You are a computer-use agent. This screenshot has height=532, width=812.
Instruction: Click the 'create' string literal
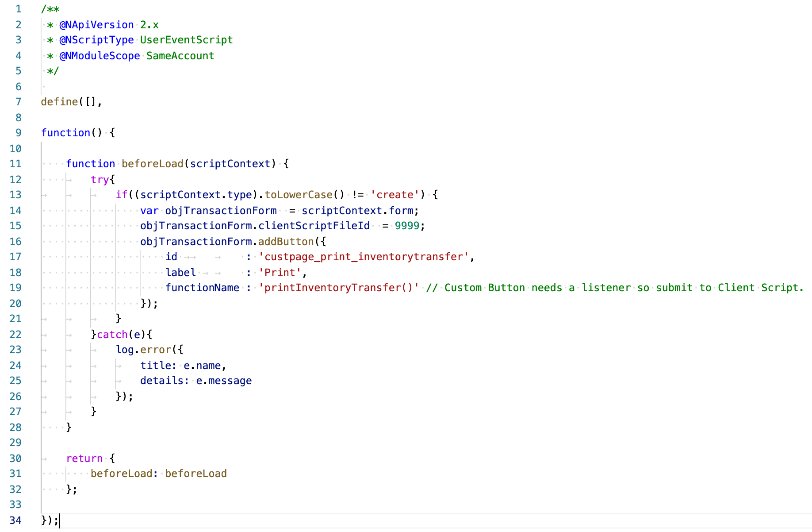click(x=395, y=195)
